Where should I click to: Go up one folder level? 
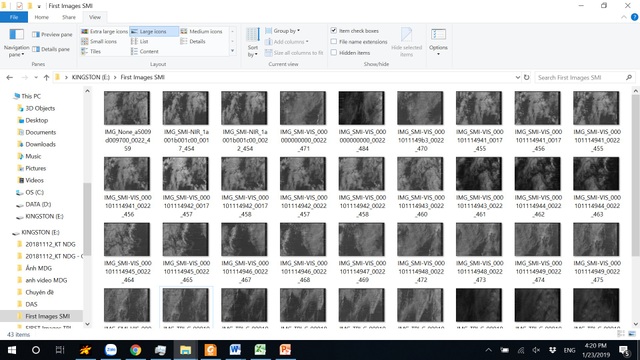[x=47, y=78]
